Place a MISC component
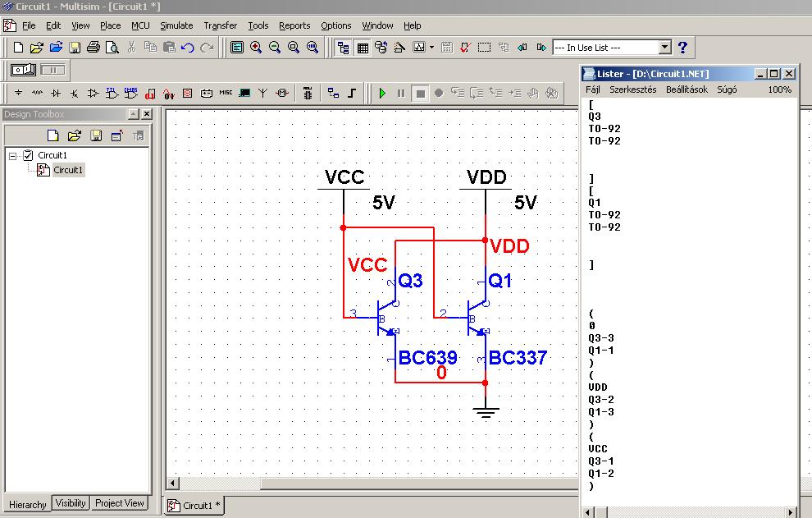The image size is (812, 518). coord(226,93)
